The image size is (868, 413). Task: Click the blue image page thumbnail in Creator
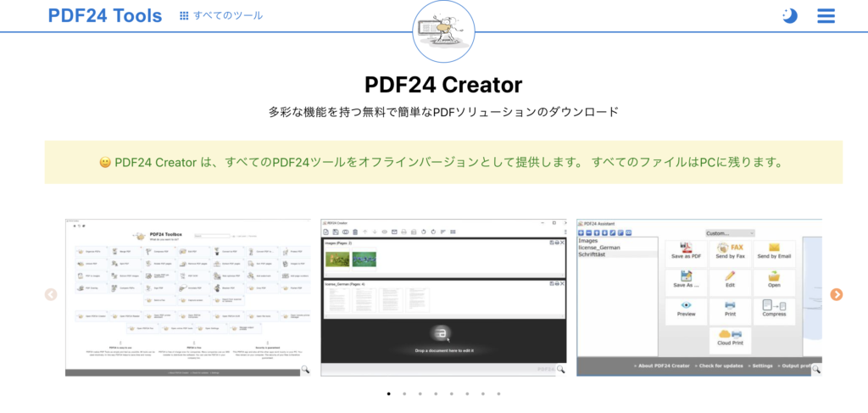[x=364, y=259]
